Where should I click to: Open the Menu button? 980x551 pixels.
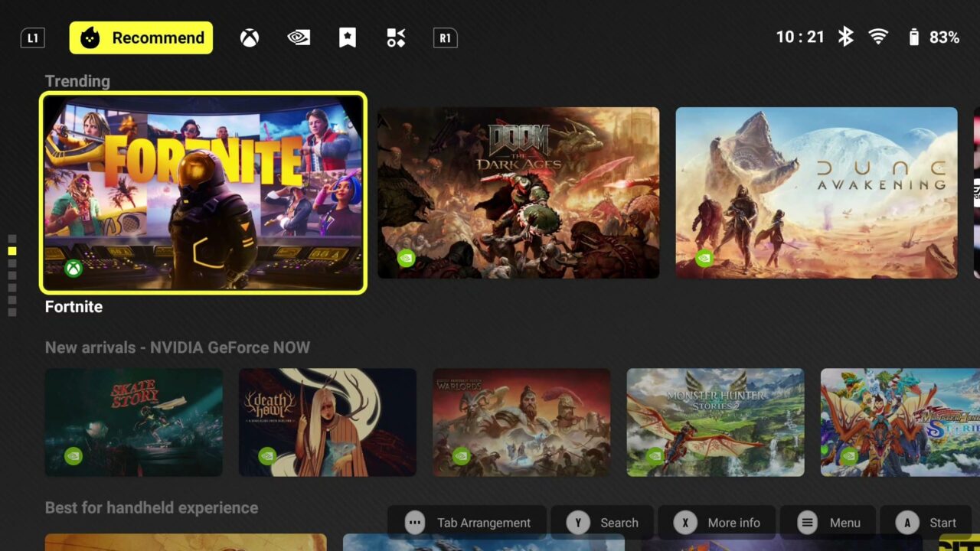[828, 523]
